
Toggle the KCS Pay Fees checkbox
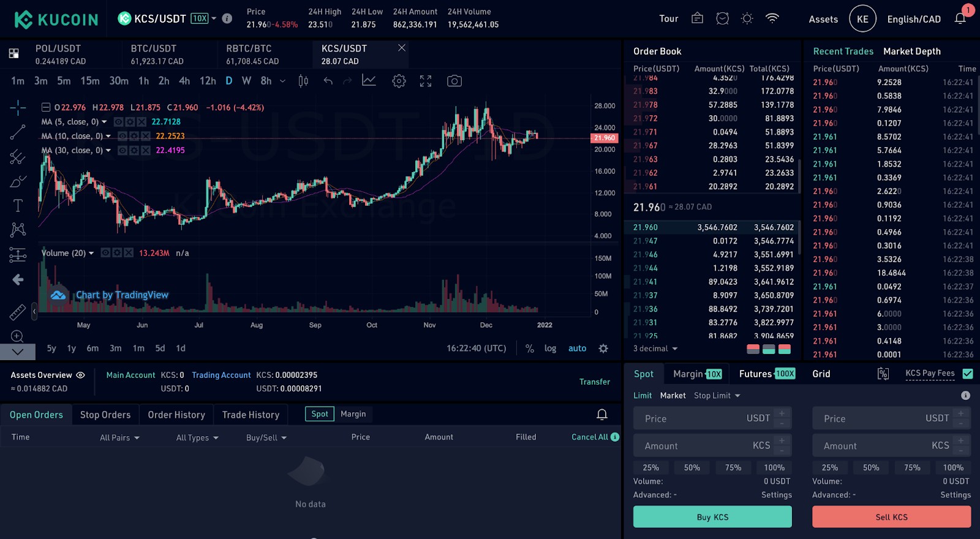(x=968, y=373)
